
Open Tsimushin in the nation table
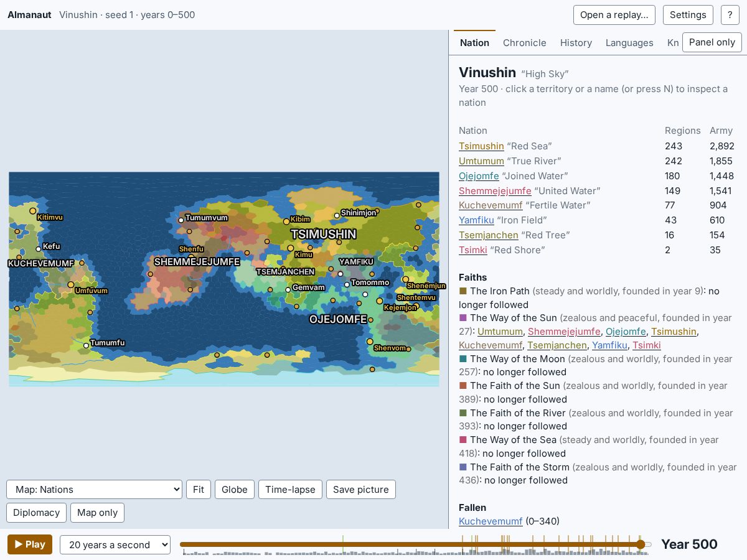tap(481, 146)
